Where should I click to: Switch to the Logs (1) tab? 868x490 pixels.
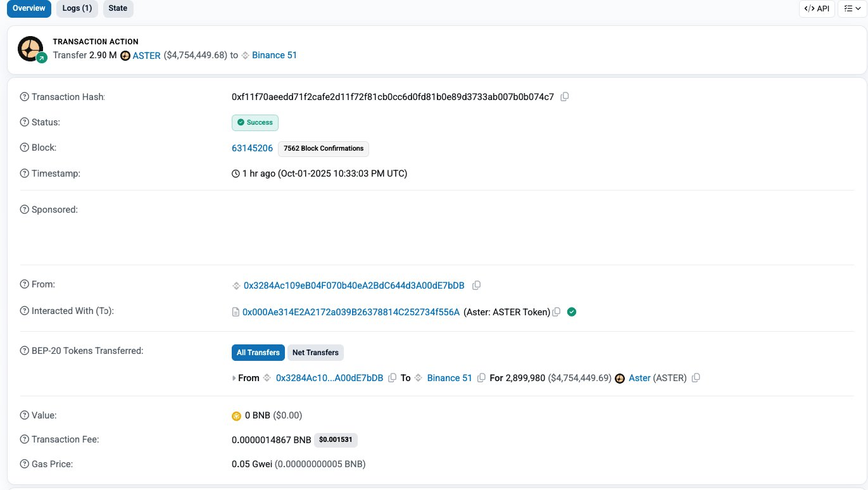click(77, 8)
